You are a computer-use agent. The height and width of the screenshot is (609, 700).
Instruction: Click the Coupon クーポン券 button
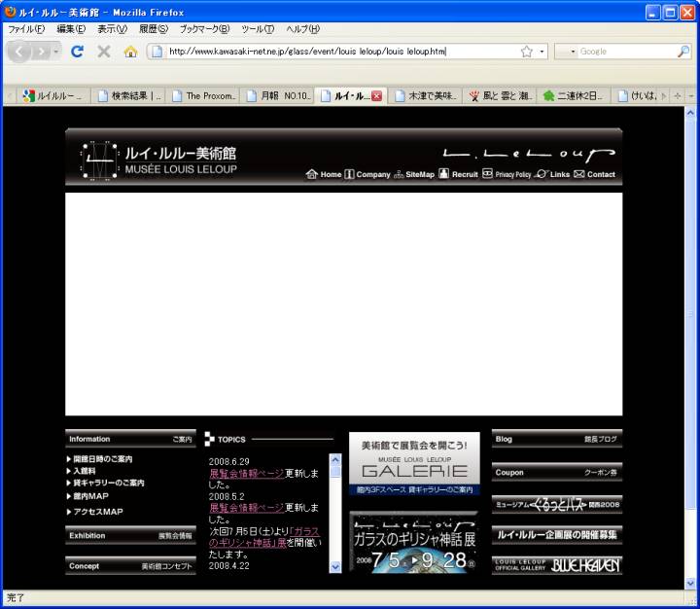pyautogui.click(x=556, y=472)
